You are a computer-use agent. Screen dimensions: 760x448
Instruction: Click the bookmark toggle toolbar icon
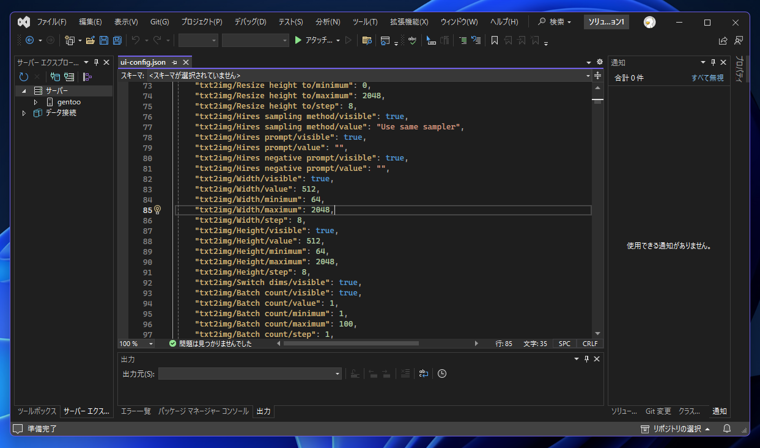coord(494,40)
